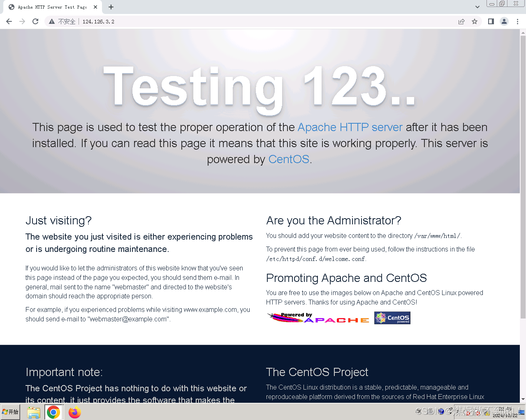Open the user profile icon
Viewport: 526px width, 420px height.
pyautogui.click(x=504, y=21)
